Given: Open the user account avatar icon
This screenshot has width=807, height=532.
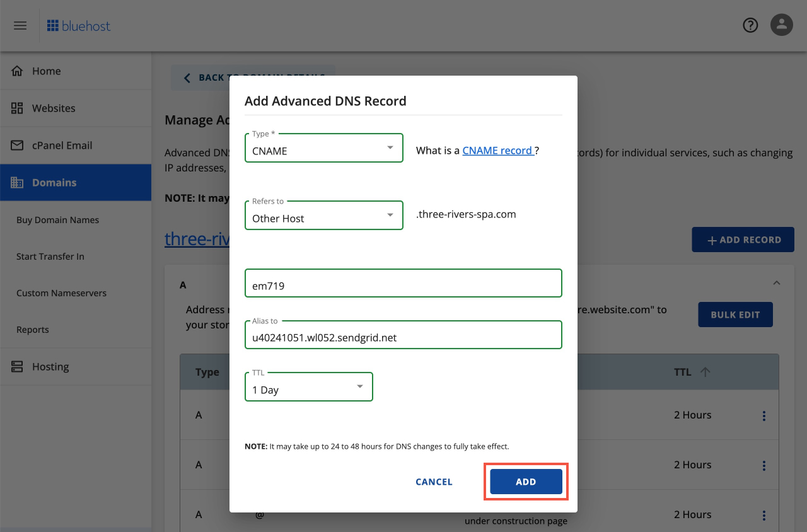Looking at the screenshot, I should (781, 25).
